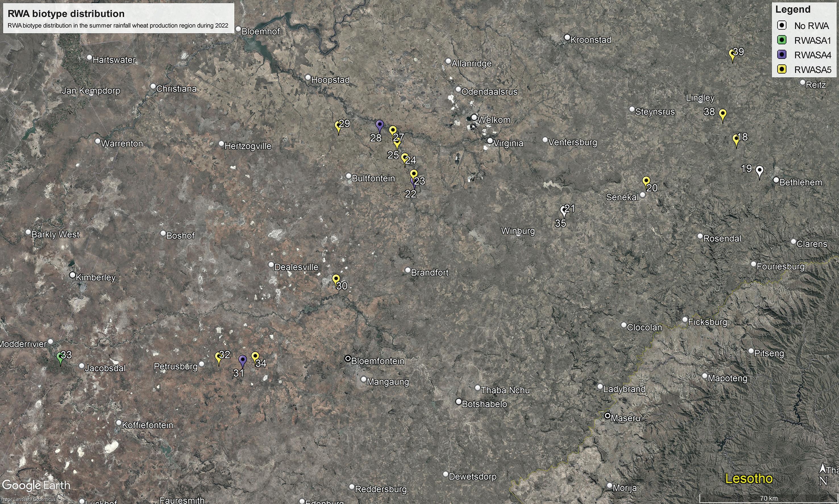Screen dimensions: 839x504
Task: Click the white pin labeled 19
Action: [759, 170]
